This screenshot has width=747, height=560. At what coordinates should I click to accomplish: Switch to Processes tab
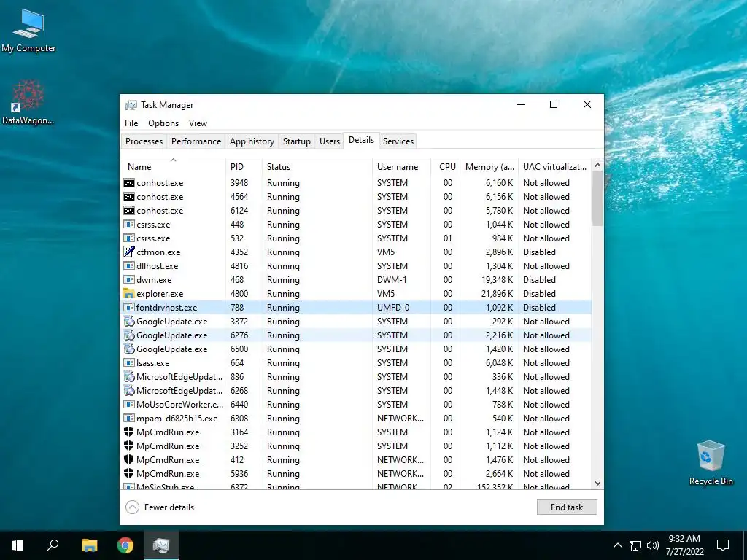coord(144,141)
